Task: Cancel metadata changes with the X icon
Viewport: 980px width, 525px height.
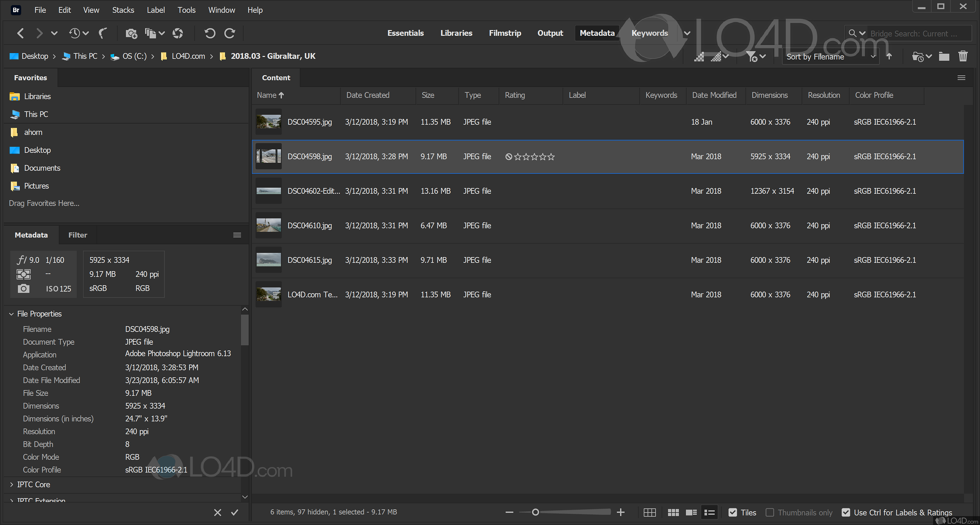Action: [x=217, y=513]
